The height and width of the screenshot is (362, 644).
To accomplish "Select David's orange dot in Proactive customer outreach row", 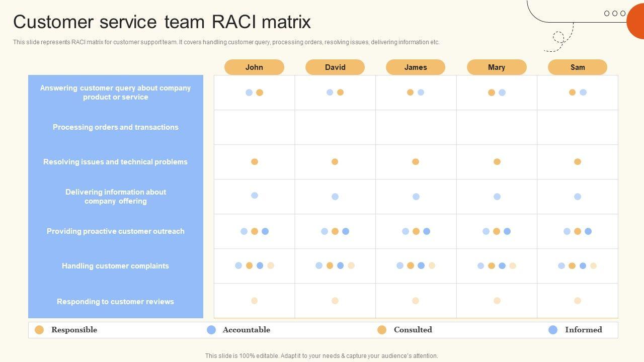I will click(335, 231).
